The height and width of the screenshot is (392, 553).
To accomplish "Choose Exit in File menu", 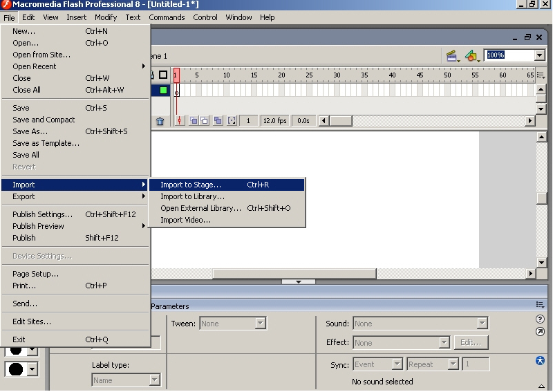I will 75,339.
